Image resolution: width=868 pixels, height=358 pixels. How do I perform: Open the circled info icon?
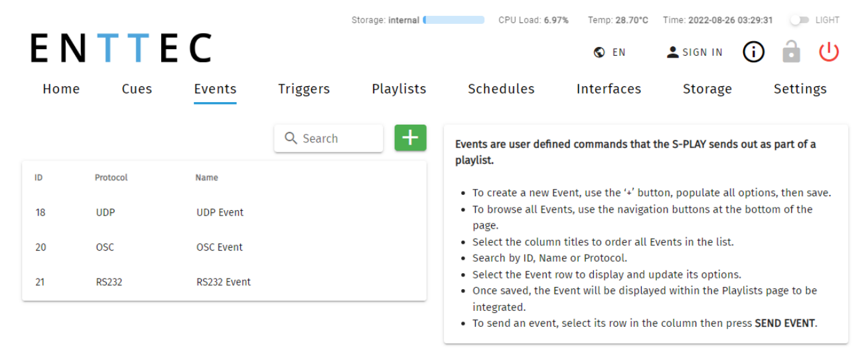(753, 52)
